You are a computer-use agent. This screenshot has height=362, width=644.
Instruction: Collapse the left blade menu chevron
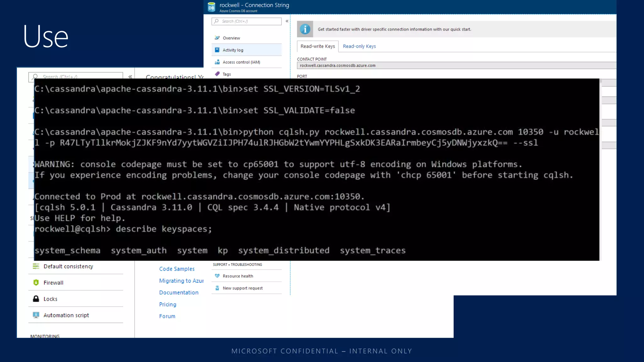pyautogui.click(x=130, y=77)
